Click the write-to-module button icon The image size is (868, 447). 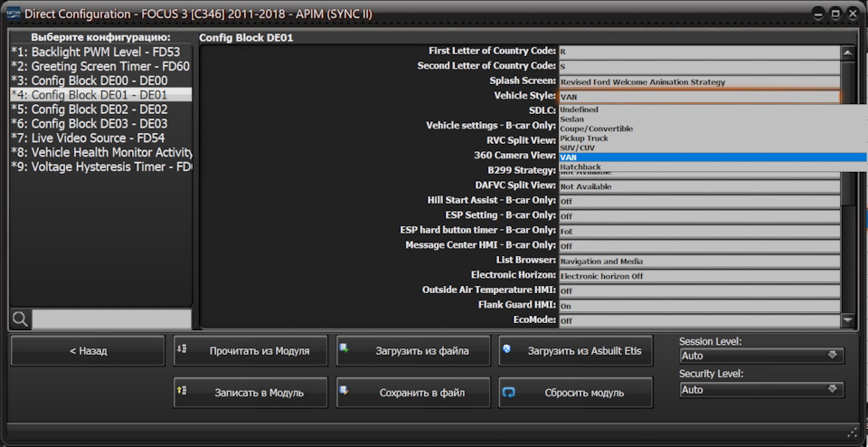182,391
